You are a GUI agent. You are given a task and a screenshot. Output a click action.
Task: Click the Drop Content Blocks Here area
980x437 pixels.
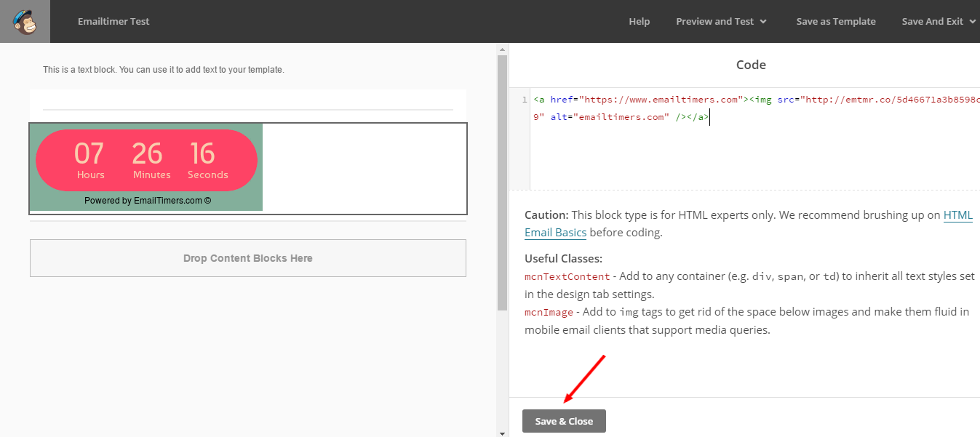pos(247,257)
